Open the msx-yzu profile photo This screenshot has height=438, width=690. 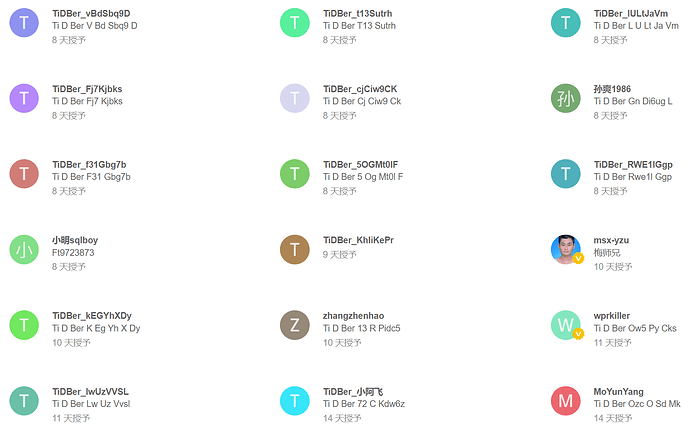pyautogui.click(x=566, y=249)
